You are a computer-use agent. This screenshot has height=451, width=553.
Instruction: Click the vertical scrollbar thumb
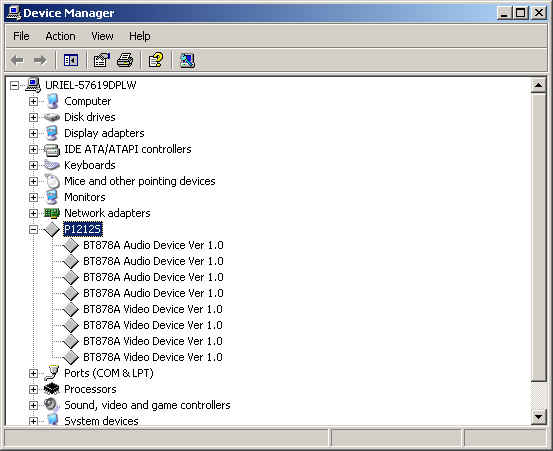point(539,237)
